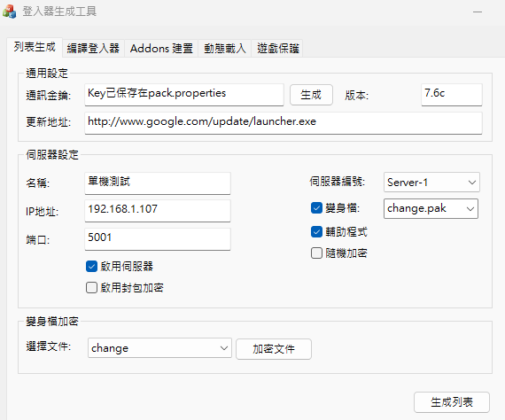
Task: Toggle the 變身檔 checkbox
Action: coord(316,208)
